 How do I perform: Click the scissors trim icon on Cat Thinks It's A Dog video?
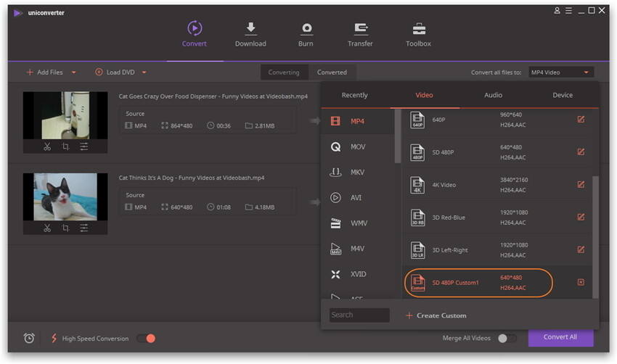[47, 228]
